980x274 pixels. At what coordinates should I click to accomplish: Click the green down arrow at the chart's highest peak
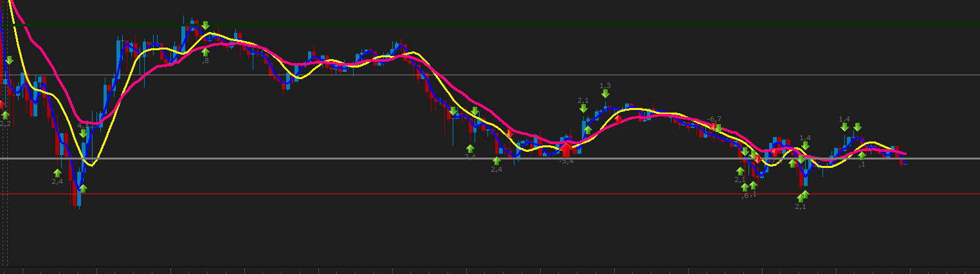[205, 26]
